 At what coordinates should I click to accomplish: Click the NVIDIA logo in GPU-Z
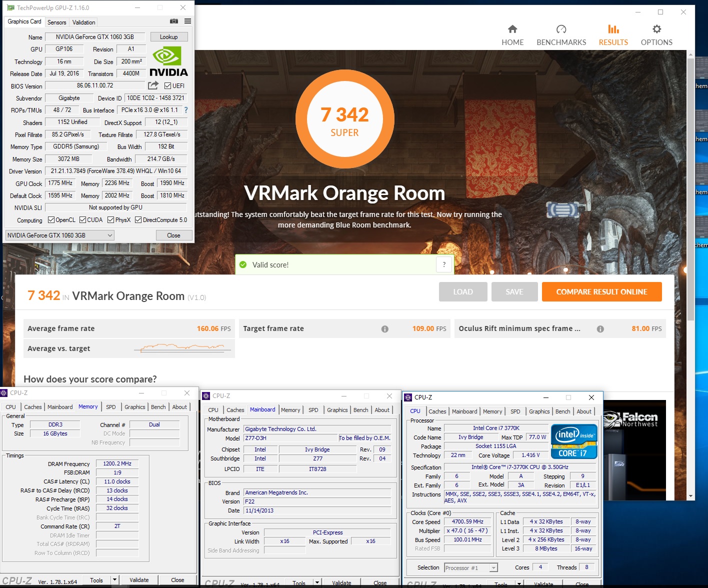[168, 62]
